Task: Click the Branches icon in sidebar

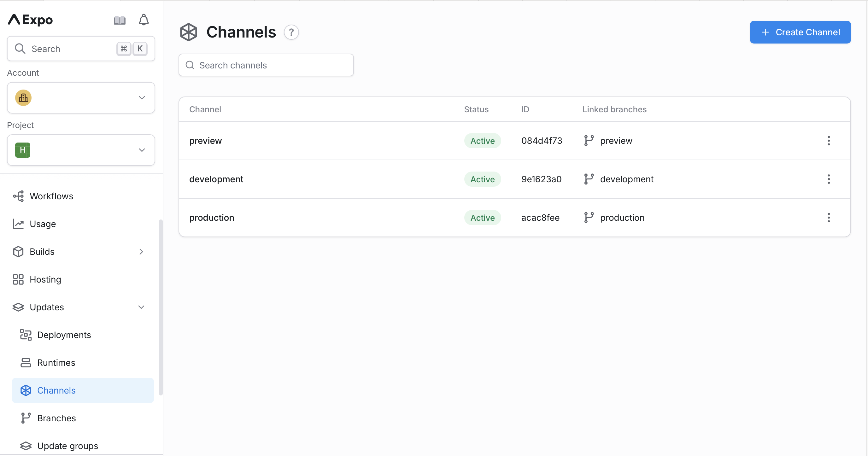Action: [x=26, y=418]
